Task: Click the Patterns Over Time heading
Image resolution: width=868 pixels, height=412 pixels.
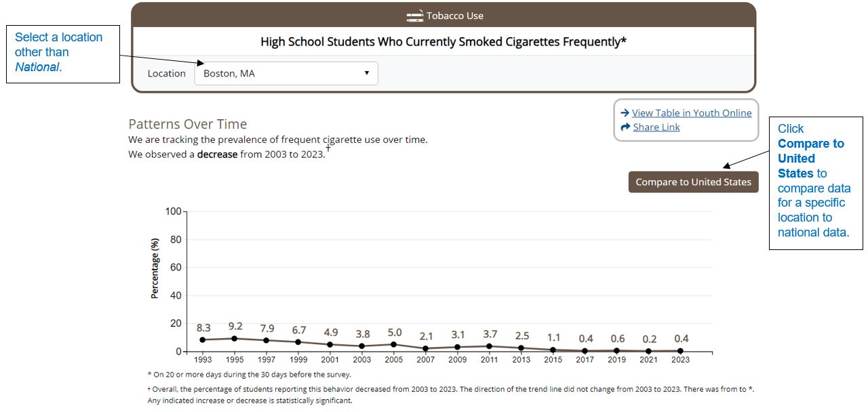Action: point(188,124)
